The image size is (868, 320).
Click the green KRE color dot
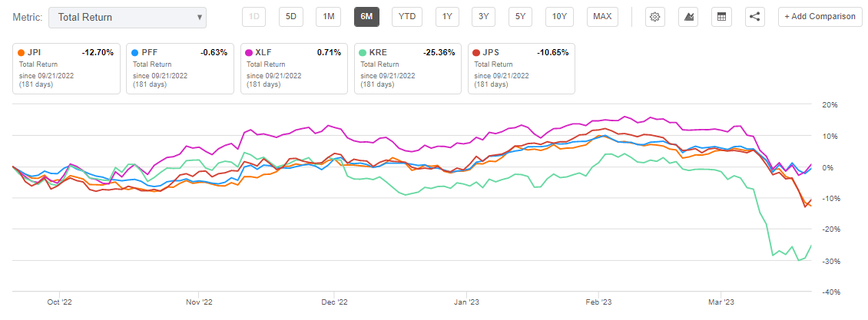point(363,53)
